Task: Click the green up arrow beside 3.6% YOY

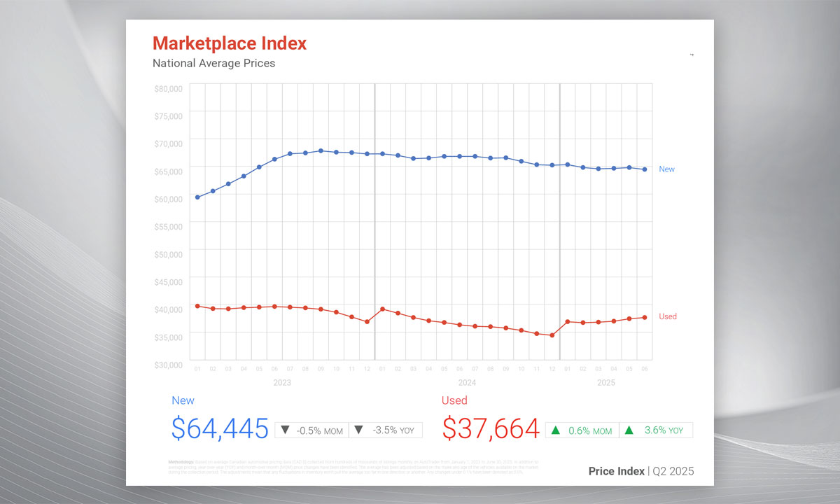Action: click(x=629, y=430)
